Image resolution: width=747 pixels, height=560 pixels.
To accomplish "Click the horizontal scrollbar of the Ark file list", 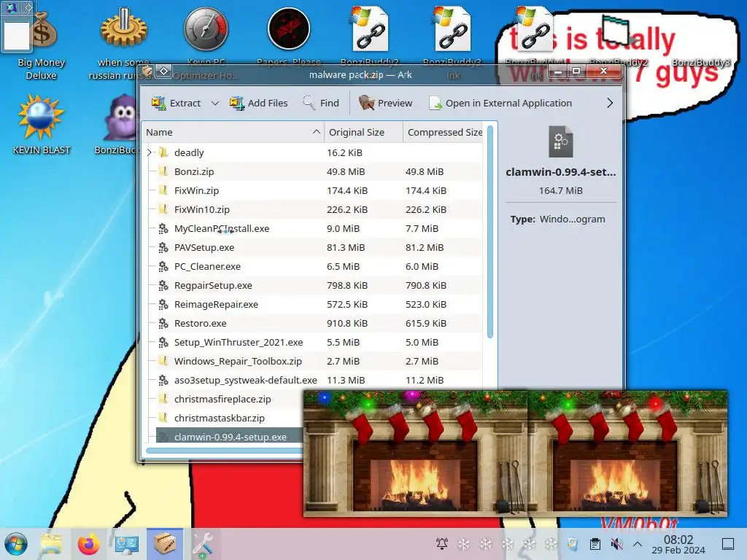I will point(224,451).
